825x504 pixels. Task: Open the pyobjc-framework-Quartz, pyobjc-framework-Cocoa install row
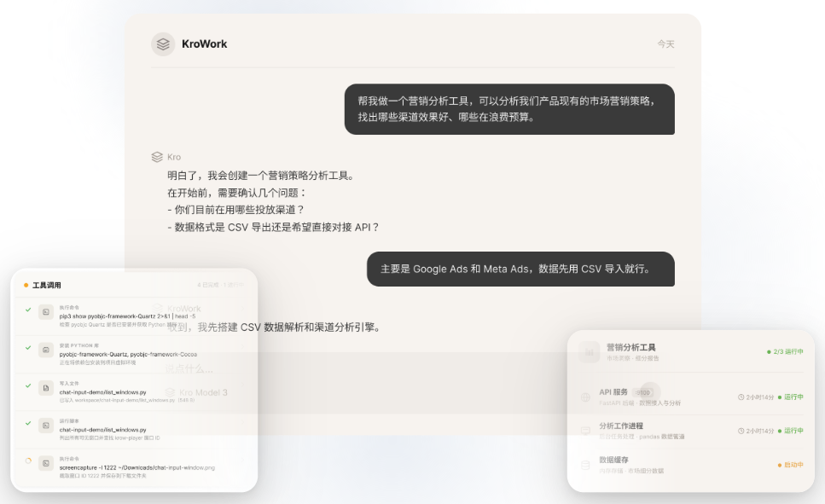(134, 355)
